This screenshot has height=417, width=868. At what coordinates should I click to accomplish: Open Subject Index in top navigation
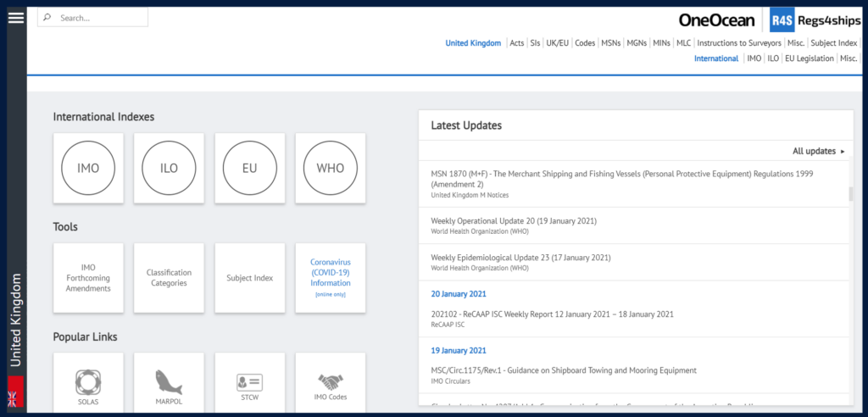(x=834, y=42)
